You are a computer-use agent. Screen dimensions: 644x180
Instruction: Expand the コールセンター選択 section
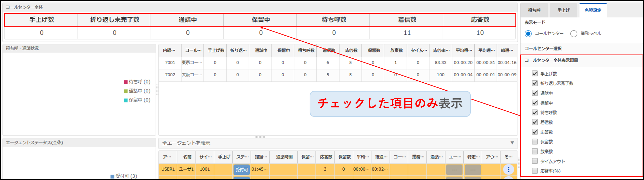coord(543,48)
